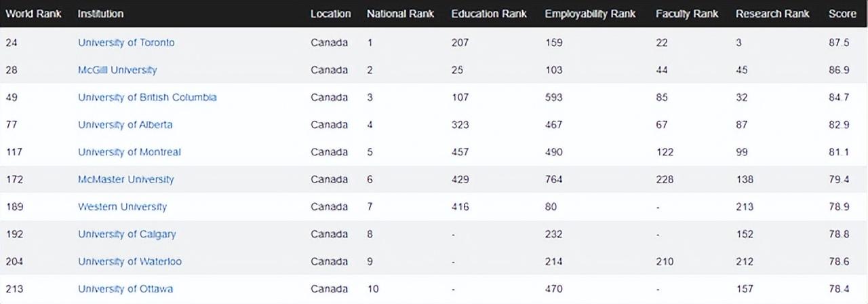Sort by the Institution column header

click(x=100, y=14)
